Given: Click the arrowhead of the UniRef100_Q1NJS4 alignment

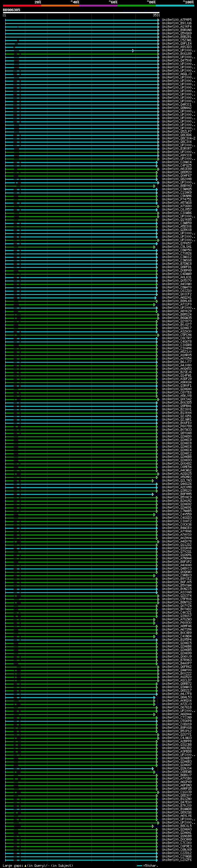Looking at the screenshot, I should [x=153, y=769].
